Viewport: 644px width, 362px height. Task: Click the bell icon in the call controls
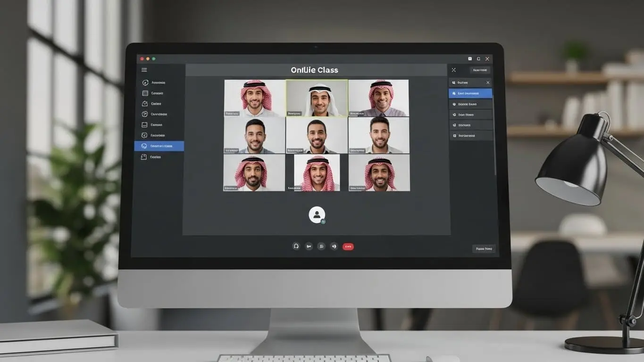click(x=296, y=246)
